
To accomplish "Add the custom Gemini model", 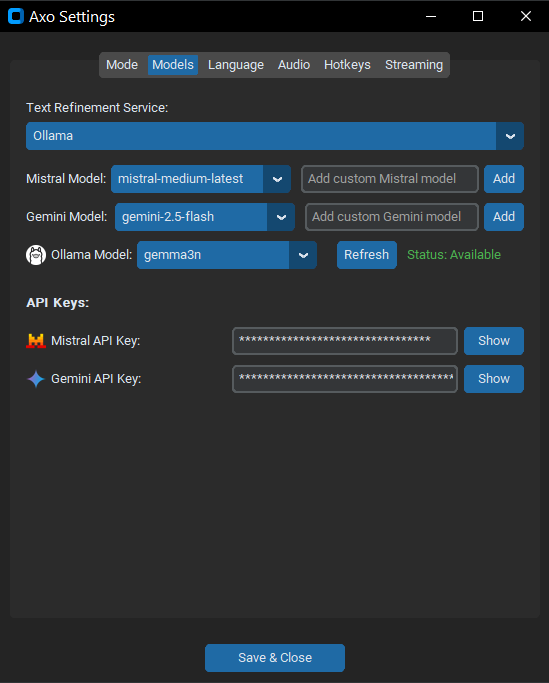I will 504,217.
